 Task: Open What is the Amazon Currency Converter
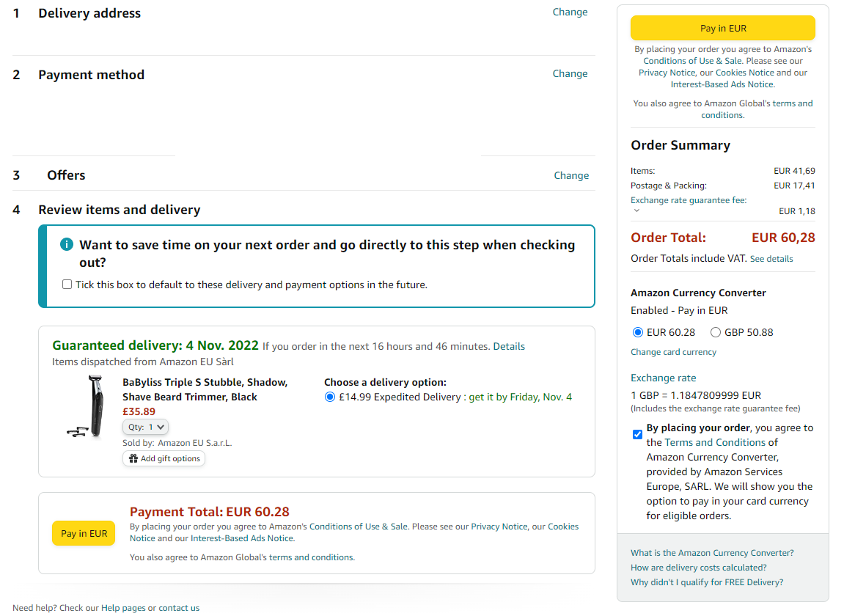pos(711,553)
